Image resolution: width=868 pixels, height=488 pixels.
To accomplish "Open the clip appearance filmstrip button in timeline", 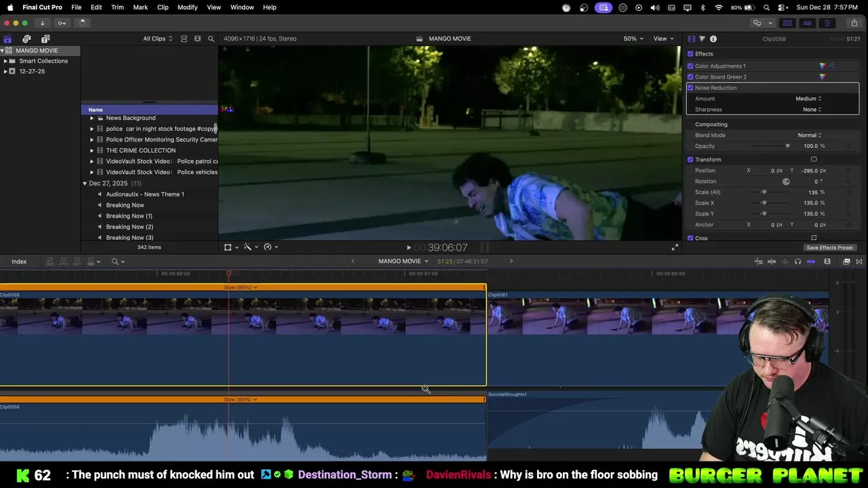I will click(x=827, y=262).
